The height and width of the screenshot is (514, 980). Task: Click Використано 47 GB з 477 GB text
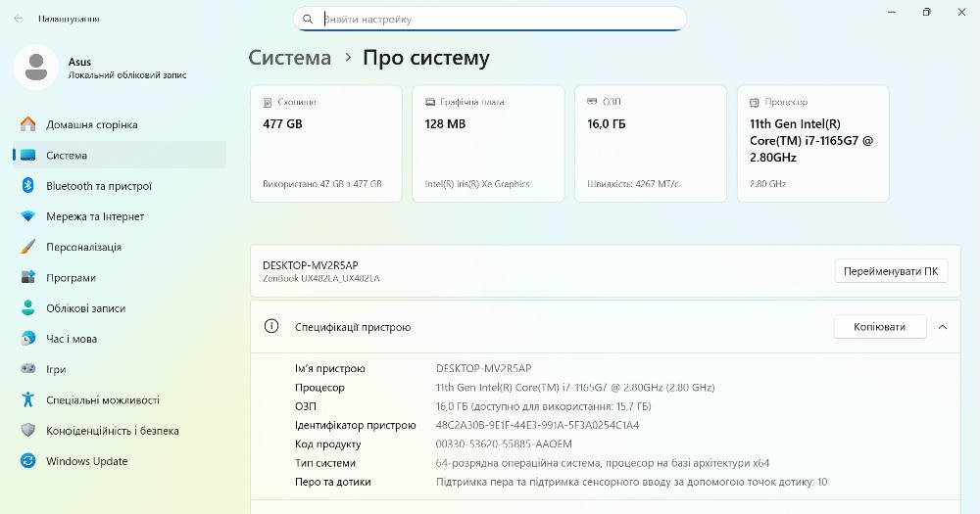click(x=321, y=184)
